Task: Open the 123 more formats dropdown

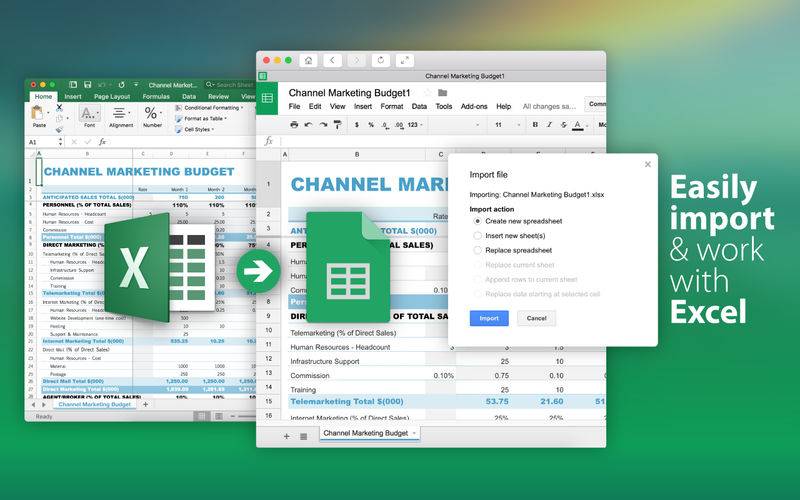Action: (415, 124)
